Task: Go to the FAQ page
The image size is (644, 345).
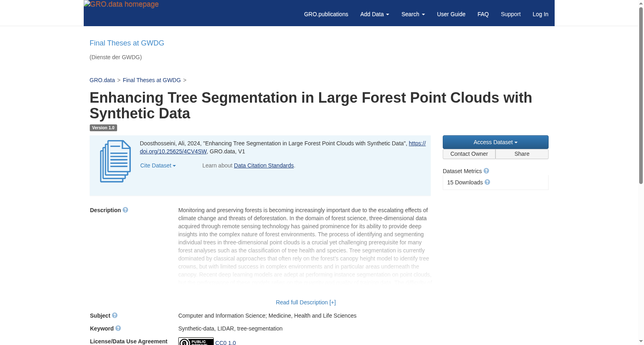Action: click(x=483, y=14)
